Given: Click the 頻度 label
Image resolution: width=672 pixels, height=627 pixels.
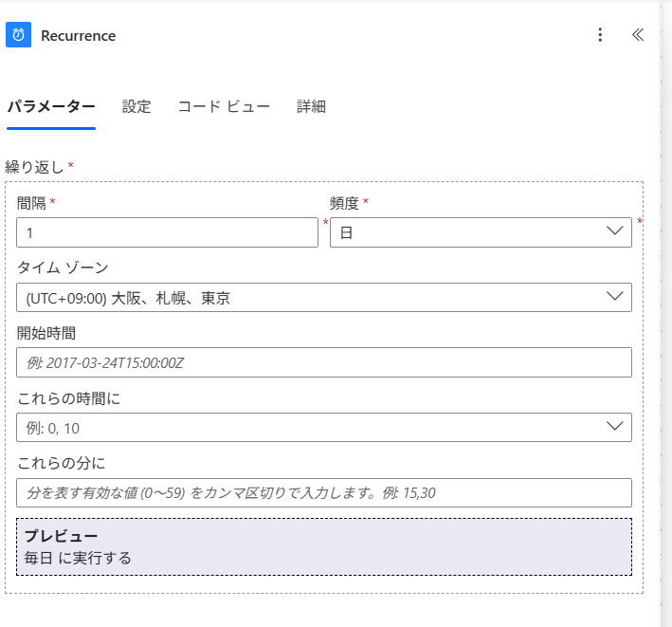Looking at the screenshot, I should click(344, 203).
